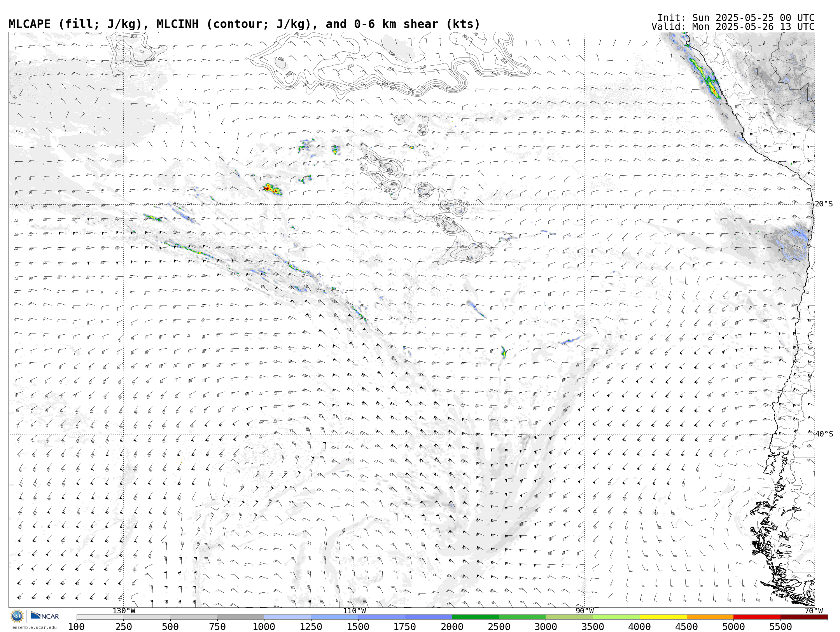The width and height of the screenshot is (840, 632).
Task: Click the 70°W longitude label
Action: (814, 611)
